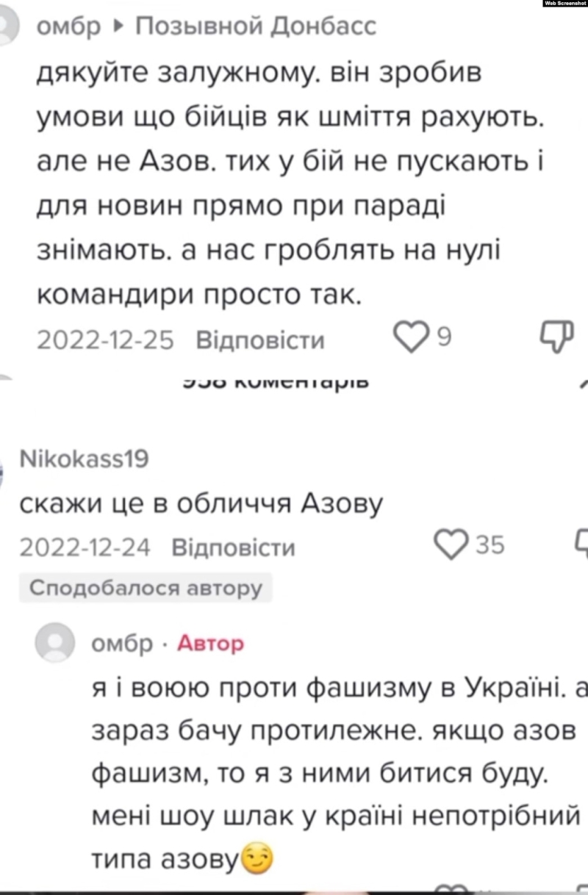Image resolution: width=588 pixels, height=895 pixels.
Task: Open the Nikokass19 profile name
Action: click(83, 460)
